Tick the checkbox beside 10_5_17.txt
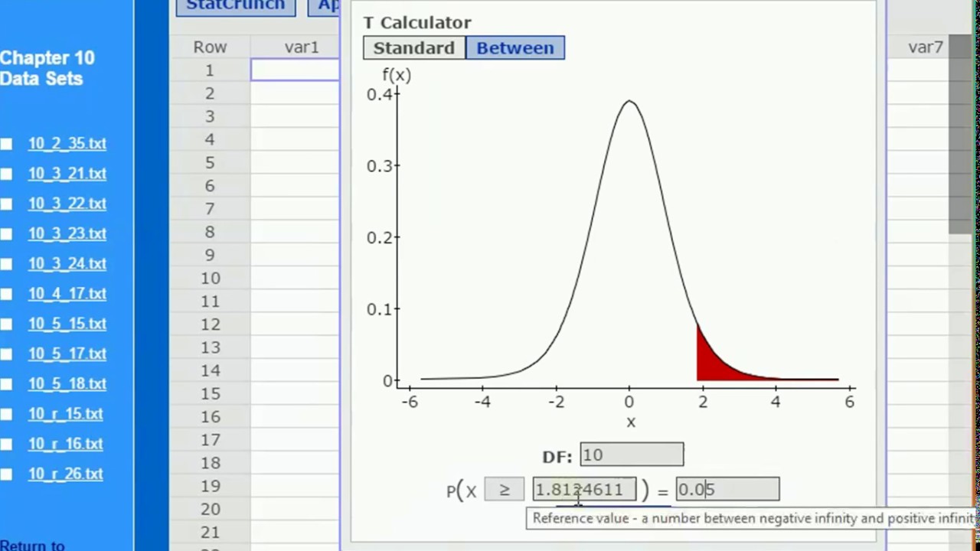Screen dimensions: 980x551 (6, 354)
